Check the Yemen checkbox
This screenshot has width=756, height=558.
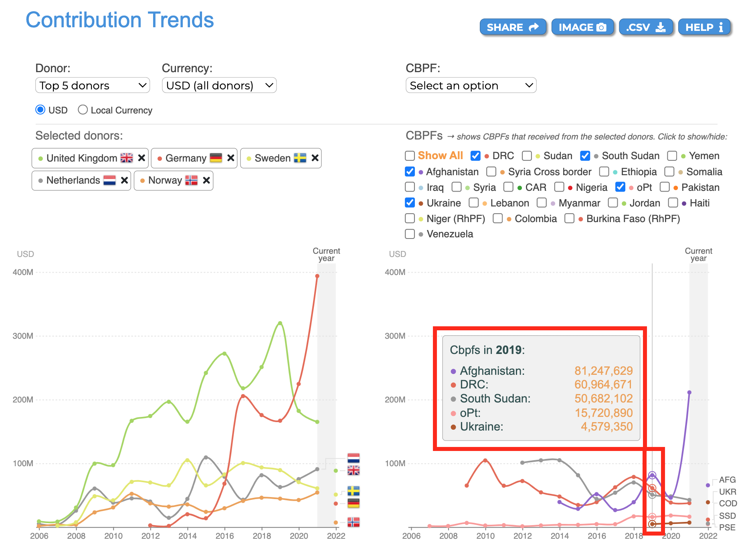(672, 156)
